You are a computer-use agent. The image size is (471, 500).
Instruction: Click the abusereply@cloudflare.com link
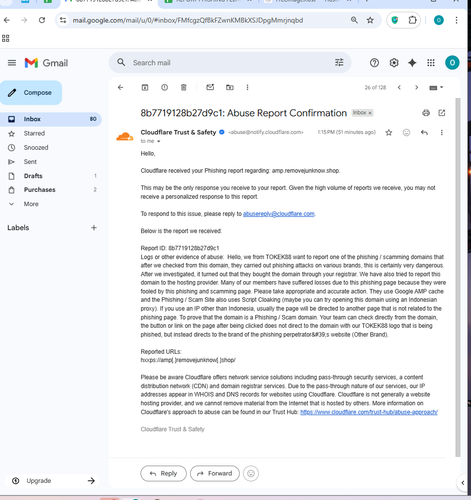tap(279, 214)
